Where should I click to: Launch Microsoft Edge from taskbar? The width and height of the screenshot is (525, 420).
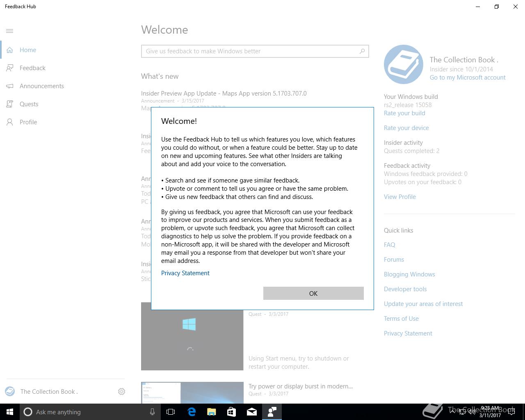coord(192,412)
